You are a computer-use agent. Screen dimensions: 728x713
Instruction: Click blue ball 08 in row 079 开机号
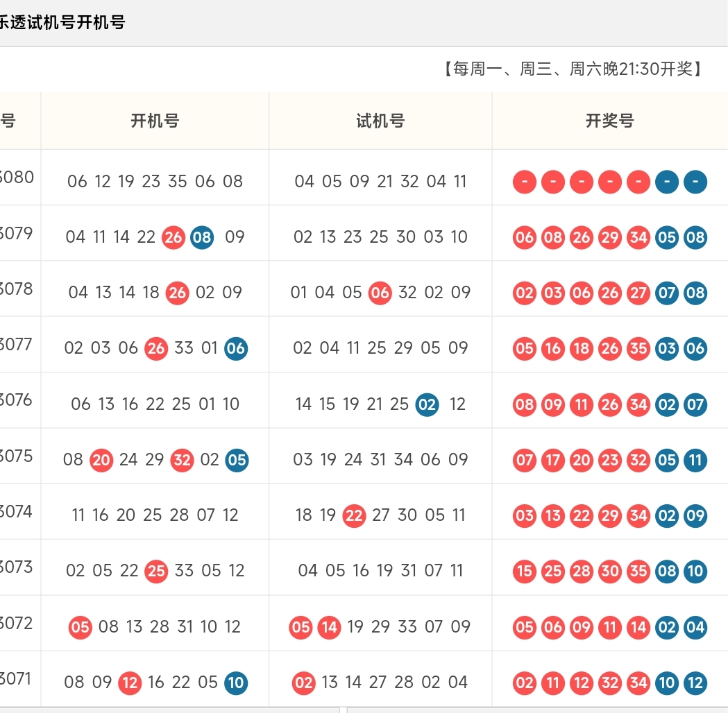tap(202, 237)
